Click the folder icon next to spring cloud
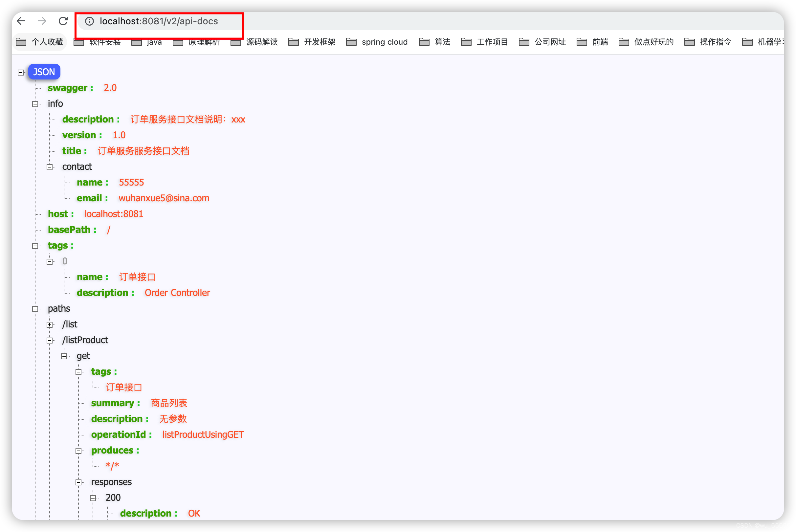The height and width of the screenshot is (532, 796). 351,41
